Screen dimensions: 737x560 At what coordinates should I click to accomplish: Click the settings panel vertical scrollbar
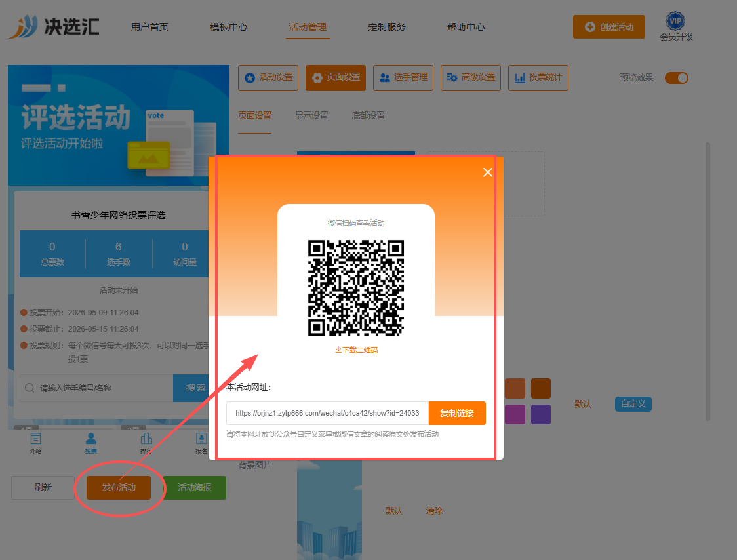(x=707, y=281)
